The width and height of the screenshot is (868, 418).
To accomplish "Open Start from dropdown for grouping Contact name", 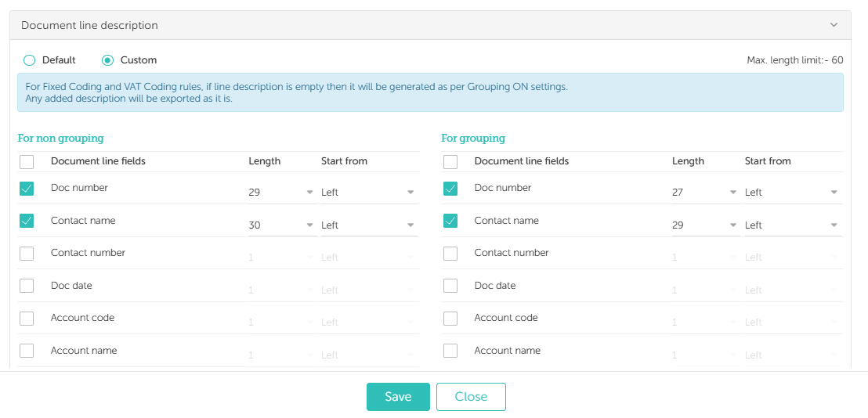I will click(x=791, y=225).
